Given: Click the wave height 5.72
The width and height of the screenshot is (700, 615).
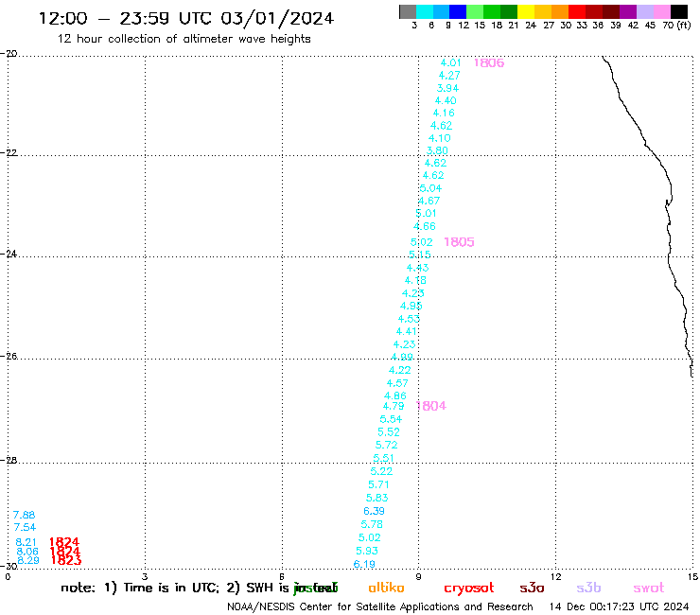Looking at the screenshot, I should pyautogui.click(x=387, y=445).
